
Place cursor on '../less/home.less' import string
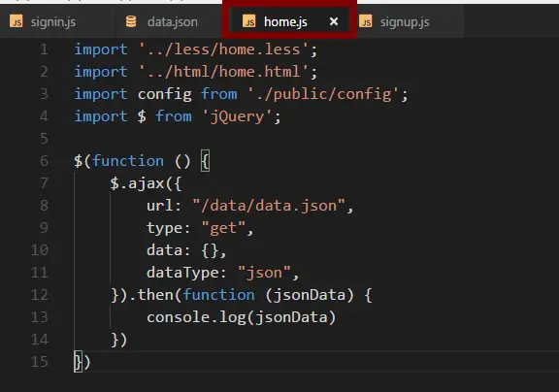pyautogui.click(x=223, y=49)
